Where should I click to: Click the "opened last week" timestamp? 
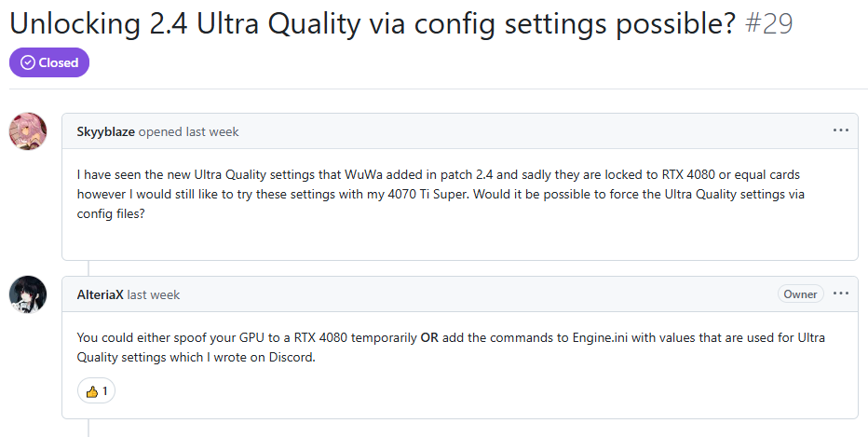point(189,131)
